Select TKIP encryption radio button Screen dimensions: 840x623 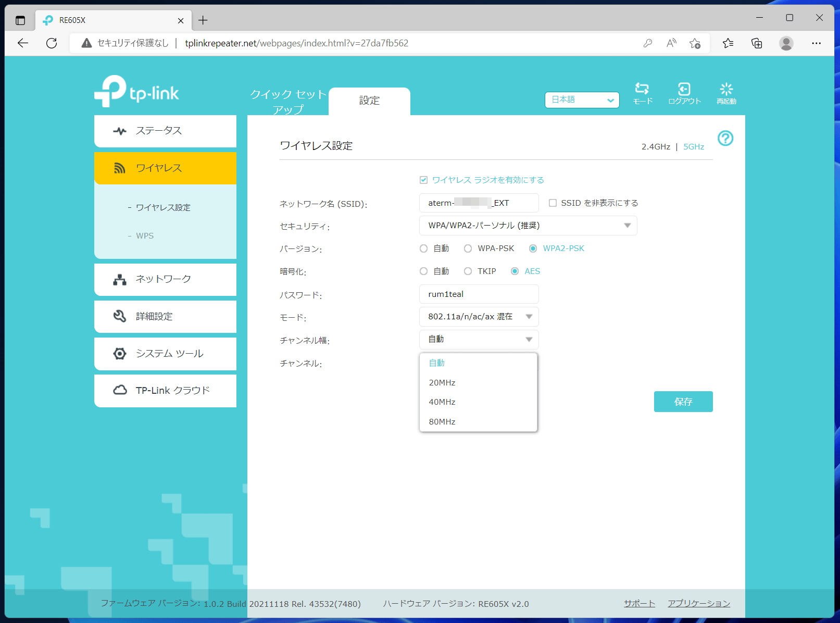click(x=468, y=271)
